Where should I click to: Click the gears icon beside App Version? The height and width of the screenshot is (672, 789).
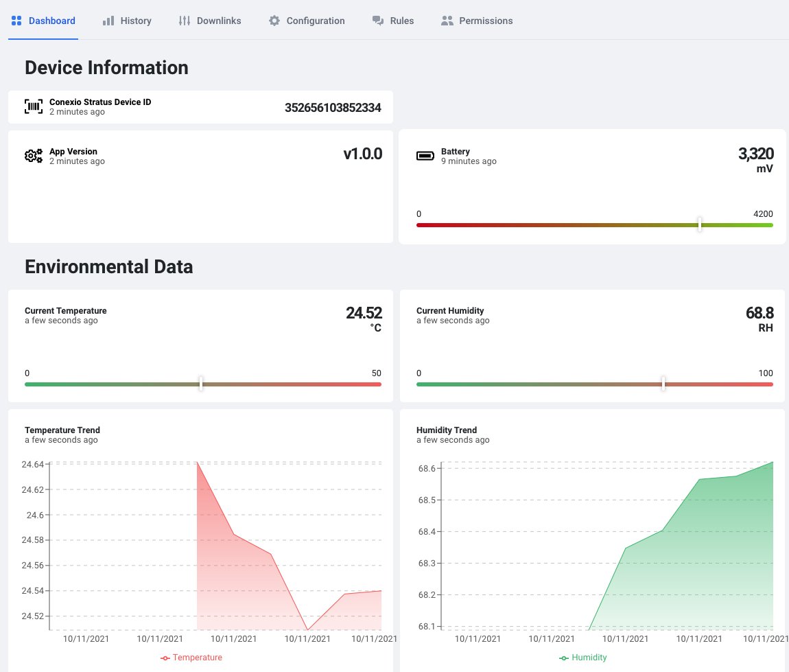coord(34,156)
